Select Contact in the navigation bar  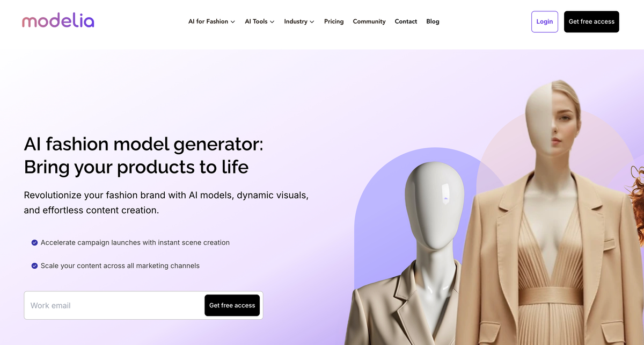click(x=406, y=21)
